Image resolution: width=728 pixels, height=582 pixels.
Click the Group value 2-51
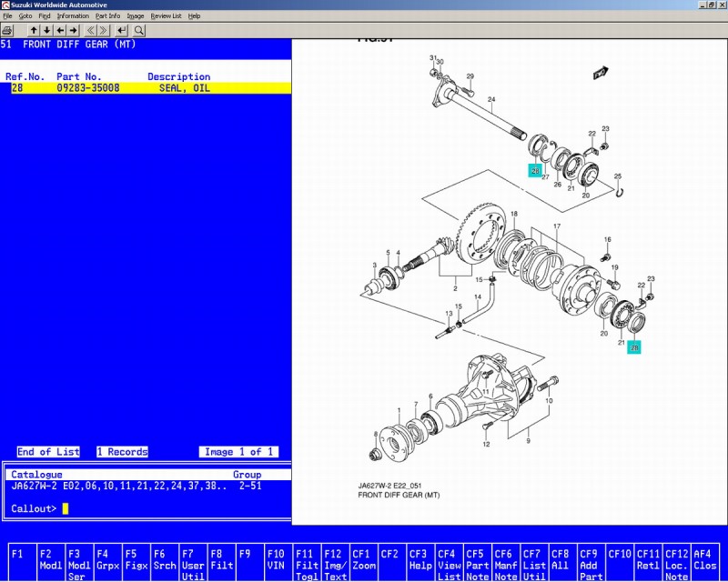[x=250, y=486]
